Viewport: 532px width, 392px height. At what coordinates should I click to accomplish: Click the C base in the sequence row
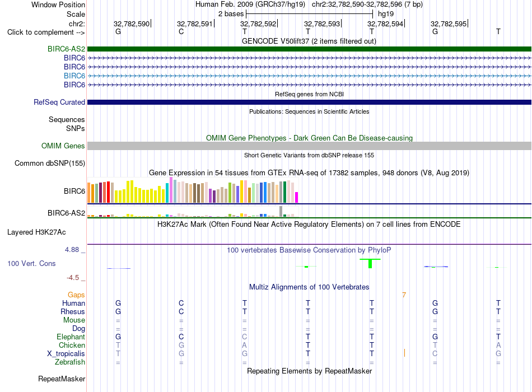click(x=181, y=31)
